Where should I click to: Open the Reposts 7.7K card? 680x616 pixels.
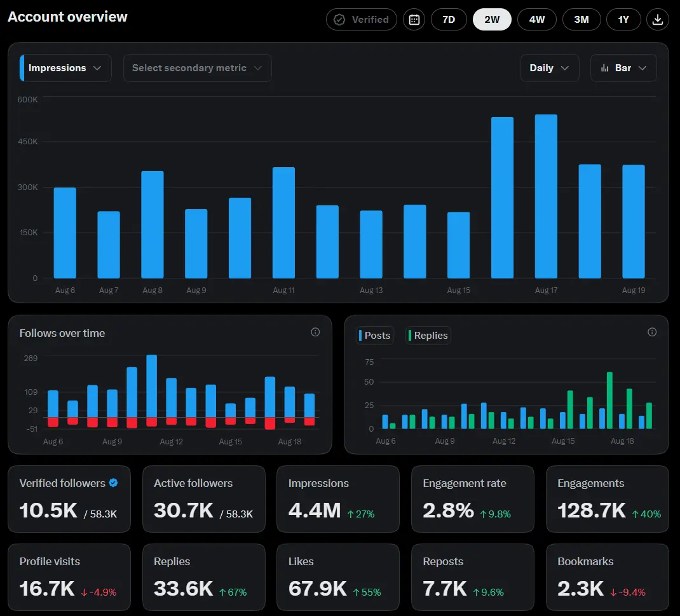coord(473,577)
